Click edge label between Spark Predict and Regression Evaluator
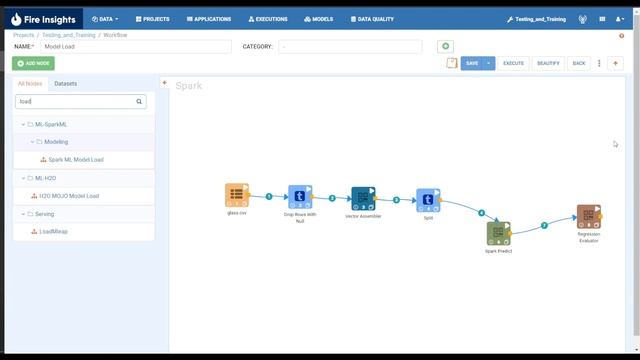The height and width of the screenshot is (360, 640). point(544,225)
